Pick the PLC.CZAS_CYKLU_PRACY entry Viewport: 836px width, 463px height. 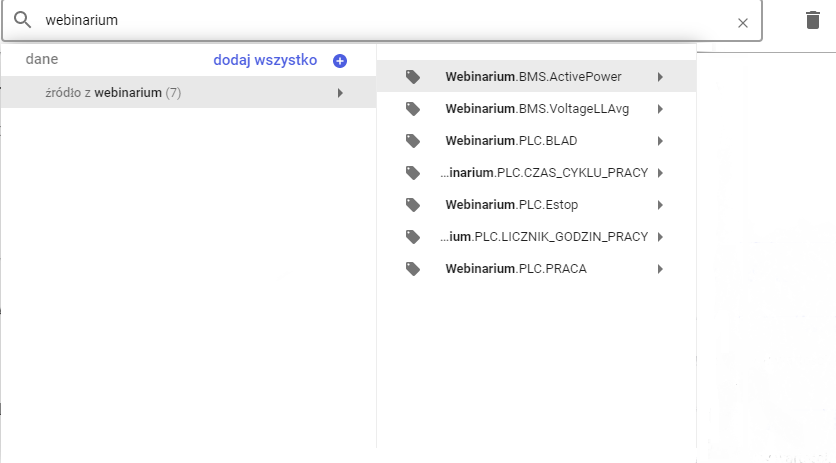pyautogui.click(x=536, y=173)
